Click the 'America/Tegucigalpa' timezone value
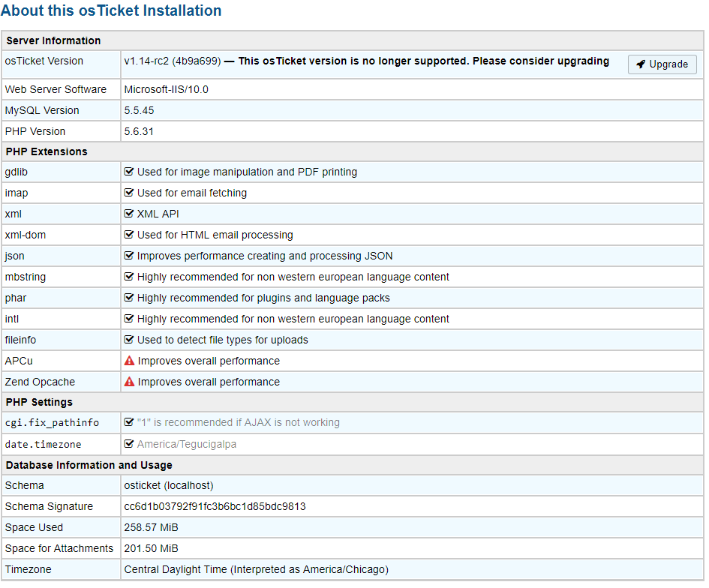The image size is (709, 588). click(x=186, y=444)
